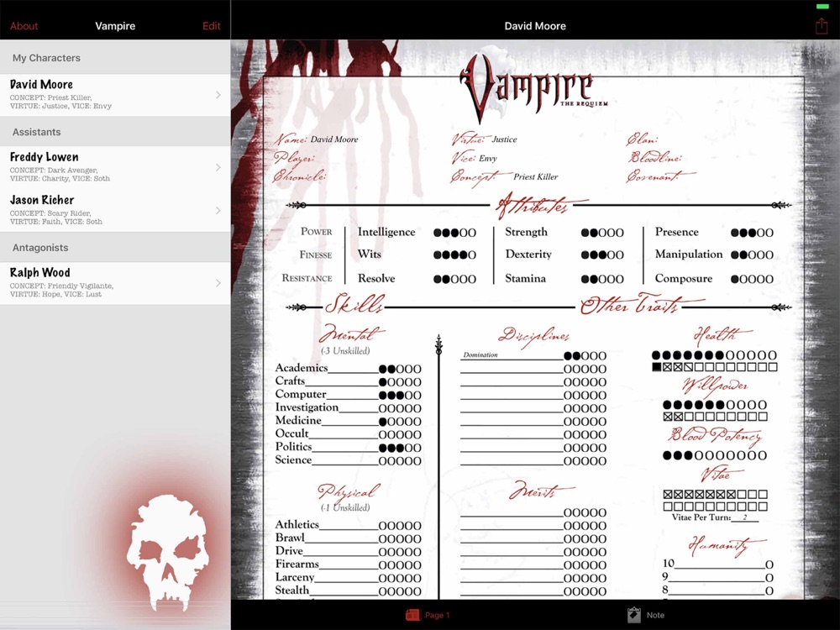Change the Computer skill dots
The width and height of the screenshot is (840, 630).
pyautogui.click(x=400, y=396)
